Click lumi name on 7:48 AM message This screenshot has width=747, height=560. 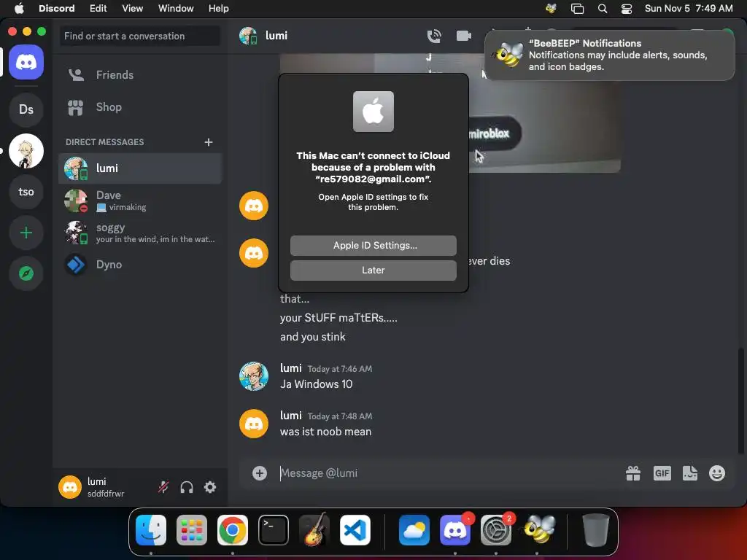click(x=290, y=415)
